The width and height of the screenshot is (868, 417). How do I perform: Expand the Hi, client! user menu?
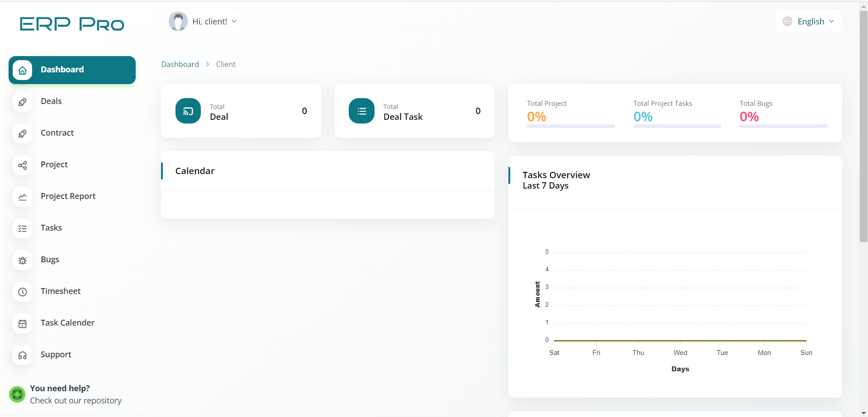point(203,21)
